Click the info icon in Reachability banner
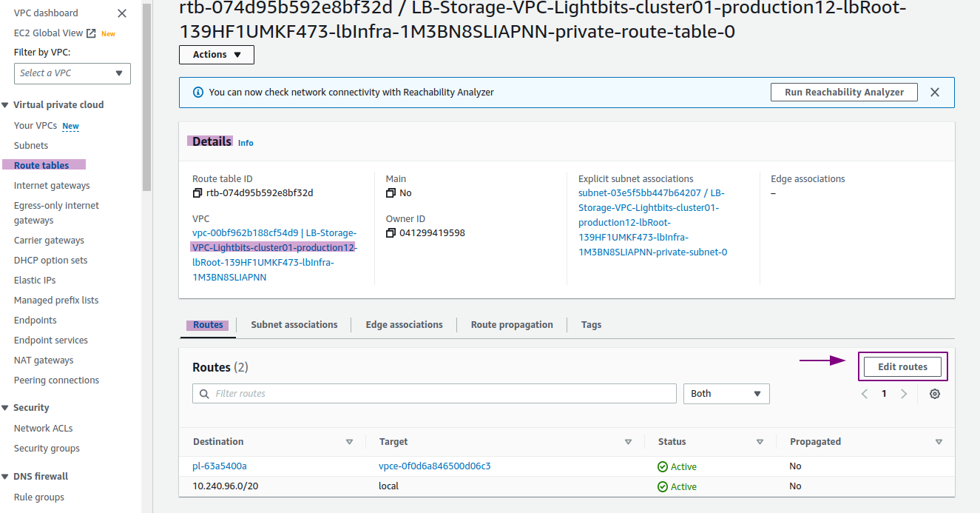 click(198, 93)
